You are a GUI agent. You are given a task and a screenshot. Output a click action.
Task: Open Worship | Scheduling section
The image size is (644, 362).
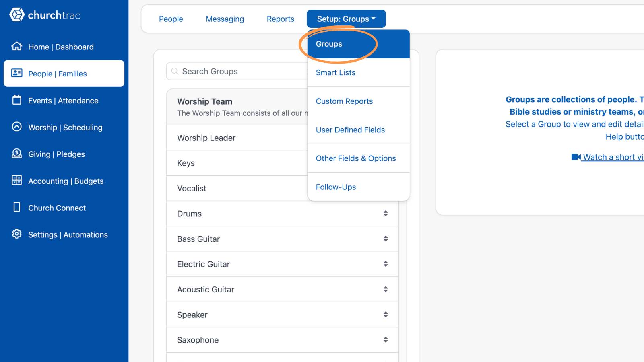tap(64, 127)
